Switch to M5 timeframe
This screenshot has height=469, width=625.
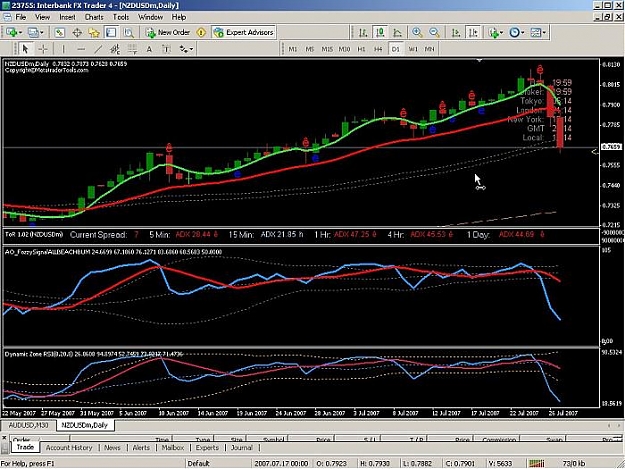point(310,49)
